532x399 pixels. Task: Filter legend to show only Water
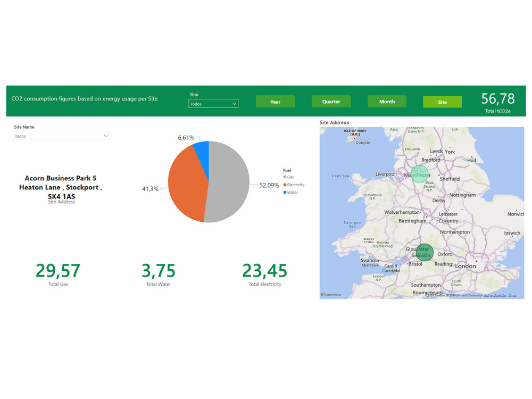point(292,193)
